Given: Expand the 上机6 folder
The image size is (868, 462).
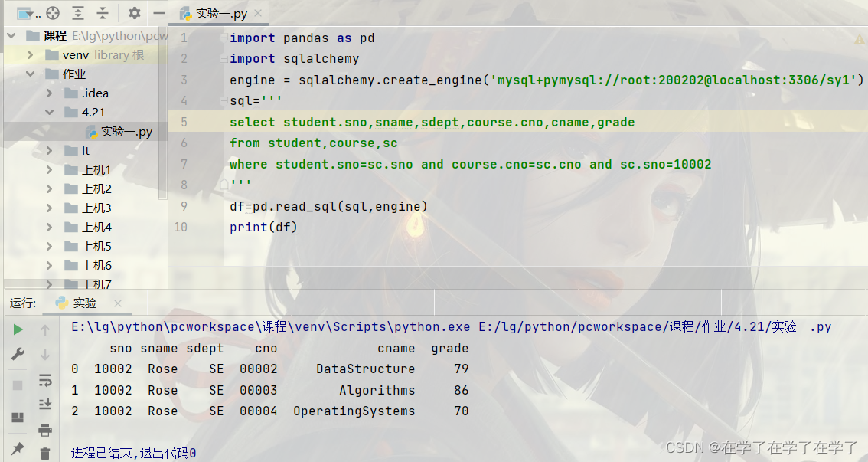Looking at the screenshot, I should [49, 265].
